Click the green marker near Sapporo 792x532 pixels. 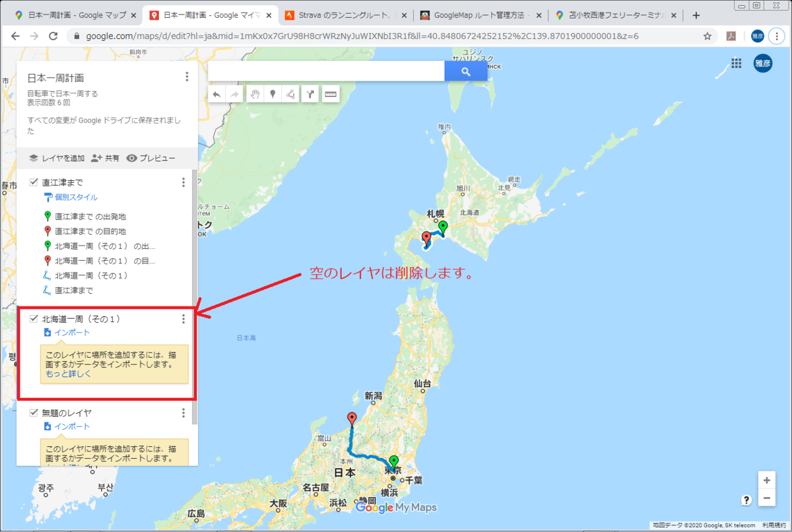click(443, 227)
